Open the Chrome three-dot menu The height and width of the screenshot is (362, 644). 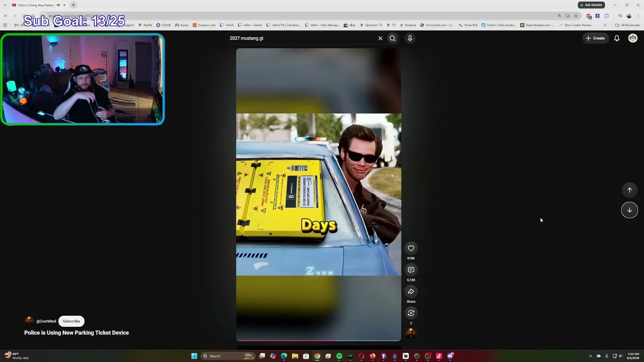tap(638, 16)
